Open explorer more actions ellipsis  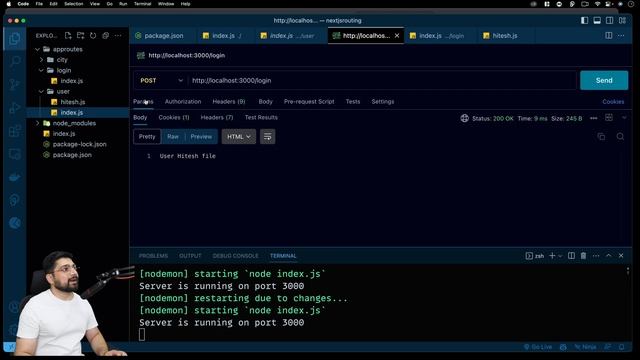click(x=118, y=36)
